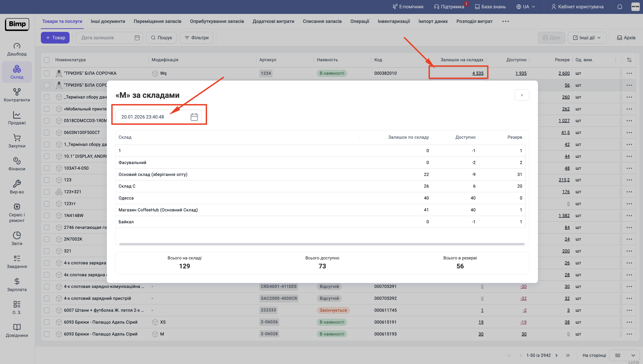Toggle select-all checkbox in table header

click(47, 60)
